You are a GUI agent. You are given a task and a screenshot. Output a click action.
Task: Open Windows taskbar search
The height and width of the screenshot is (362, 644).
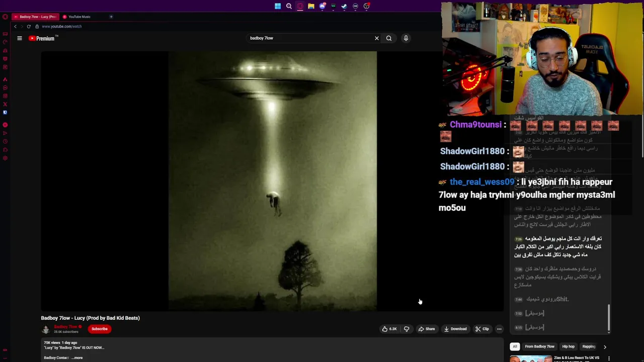[289, 6]
